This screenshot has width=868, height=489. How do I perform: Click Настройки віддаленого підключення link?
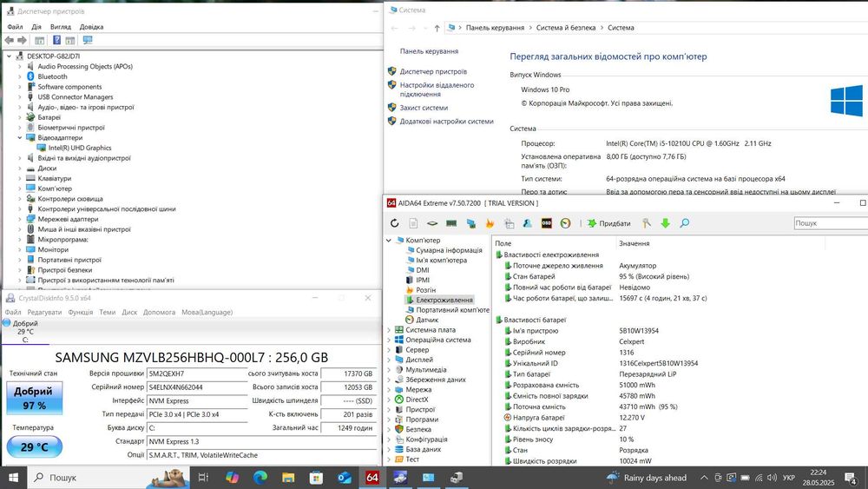pyautogui.click(x=437, y=89)
